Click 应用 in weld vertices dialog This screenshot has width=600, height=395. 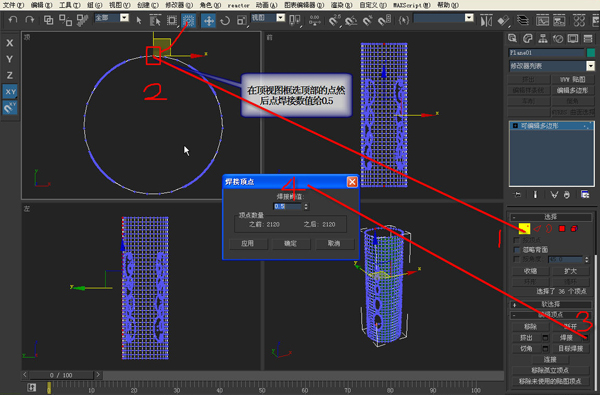click(248, 243)
